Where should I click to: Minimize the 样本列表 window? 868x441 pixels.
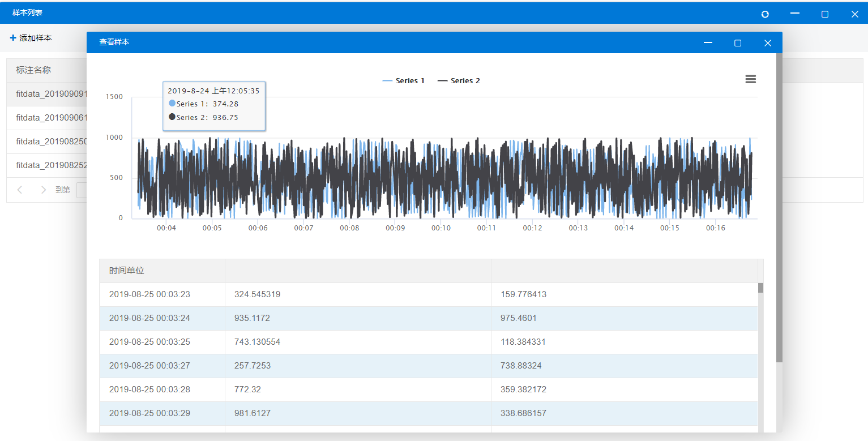coord(795,14)
